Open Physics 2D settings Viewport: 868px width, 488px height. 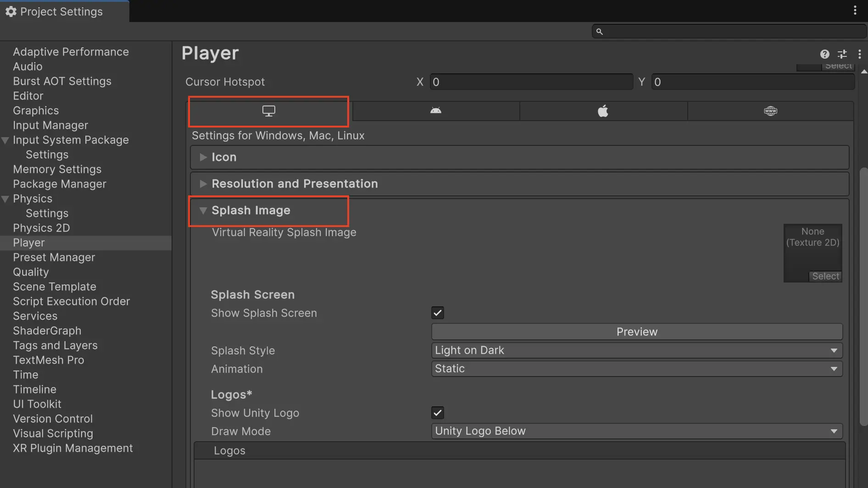click(x=41, y=228)
